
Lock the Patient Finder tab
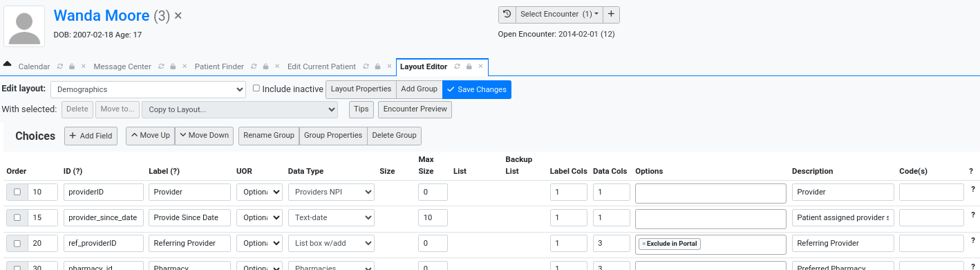266,67
